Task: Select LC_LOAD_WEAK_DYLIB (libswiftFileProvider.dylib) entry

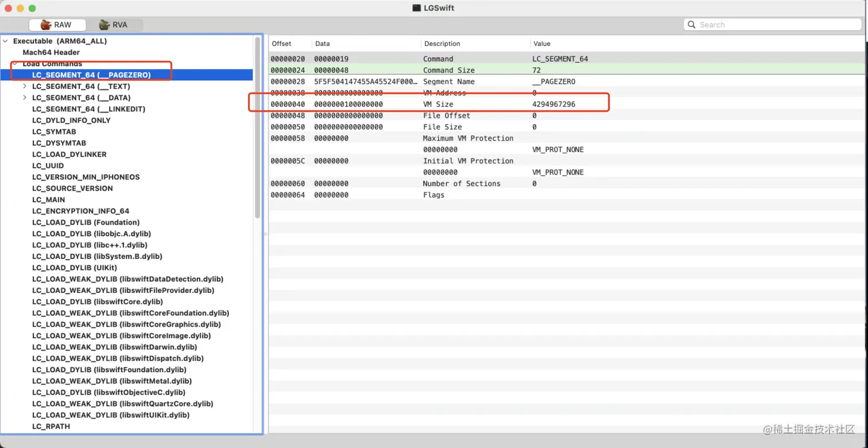Action: point(123,291)
